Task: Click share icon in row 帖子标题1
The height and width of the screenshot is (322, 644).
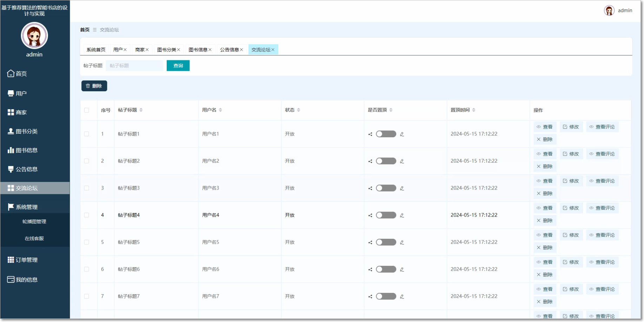Action: coord(370,134)
